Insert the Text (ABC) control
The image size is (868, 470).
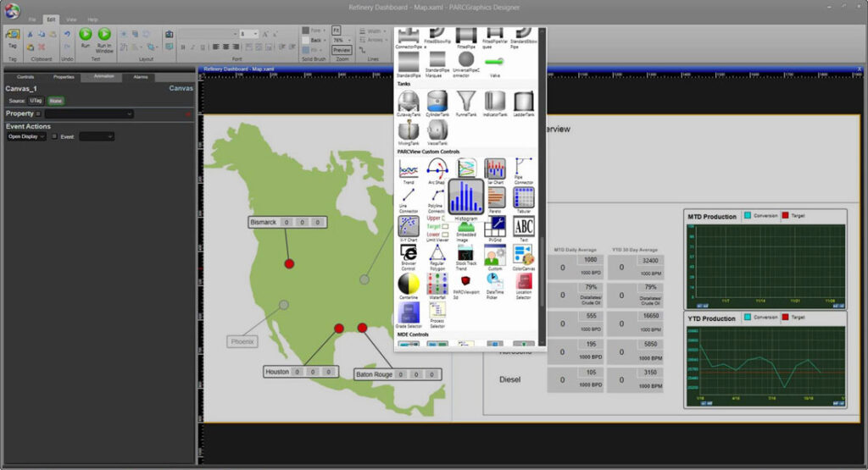click(x=524, y=227)
